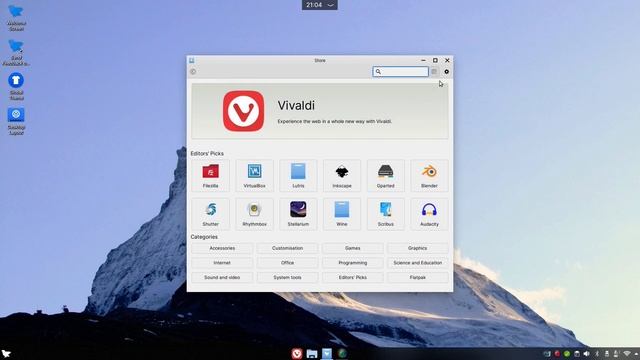
Task: Browse the Flatpak category
Action: pyautogui.click(x=418, y=278)
